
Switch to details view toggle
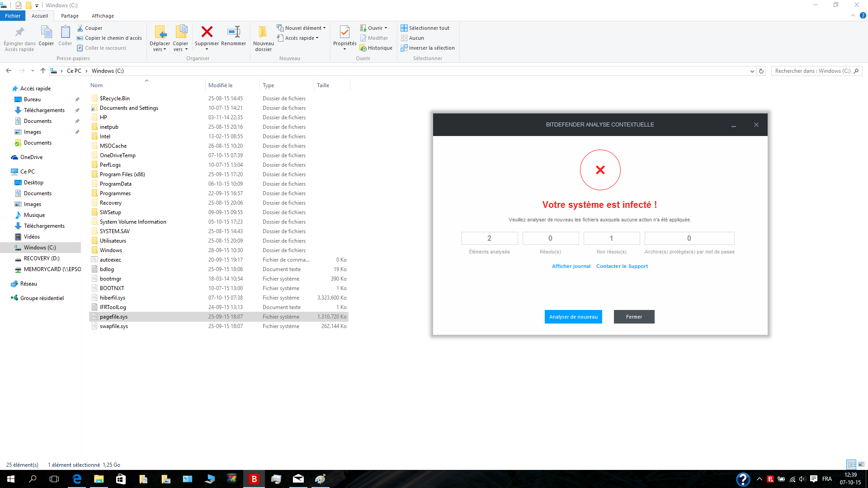[851, 465]
